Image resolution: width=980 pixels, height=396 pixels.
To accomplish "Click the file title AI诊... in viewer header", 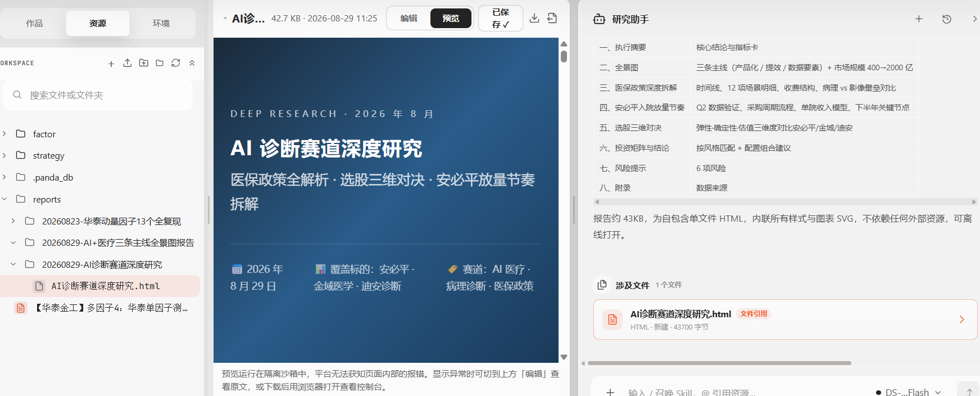I will (x=248, y=18).
